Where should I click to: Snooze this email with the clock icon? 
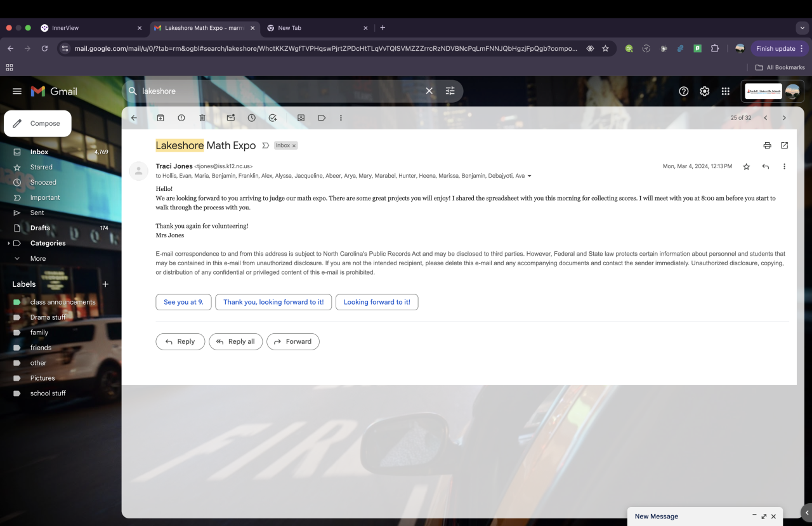(x=252, y=118)
